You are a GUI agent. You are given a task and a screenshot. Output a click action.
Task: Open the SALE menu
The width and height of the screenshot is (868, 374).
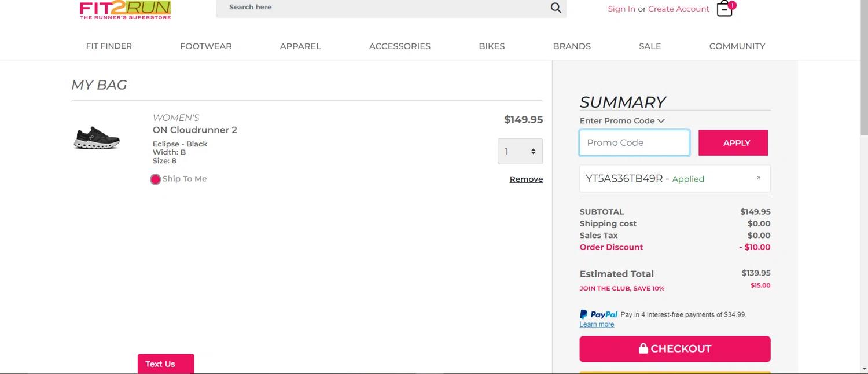click(650, 46)
